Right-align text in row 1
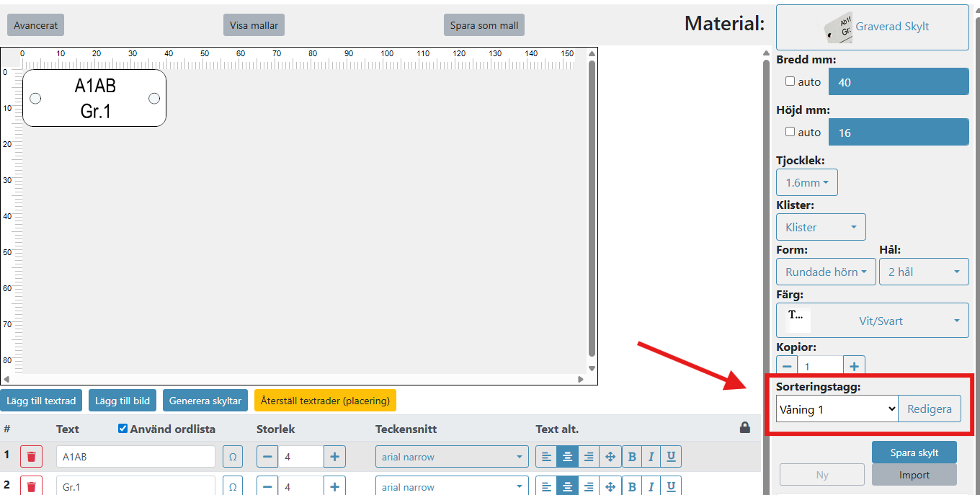 pyautogui.click(x=589, y=457)
